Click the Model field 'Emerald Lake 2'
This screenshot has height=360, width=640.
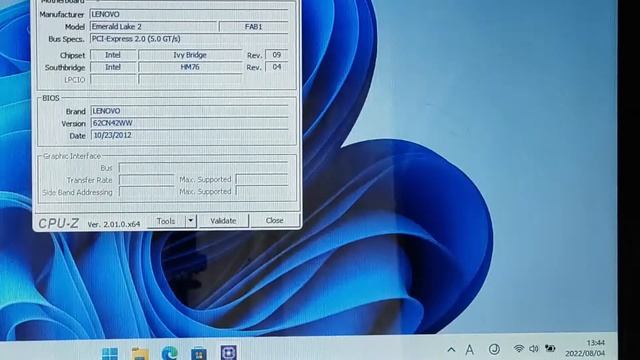[153, 27]
